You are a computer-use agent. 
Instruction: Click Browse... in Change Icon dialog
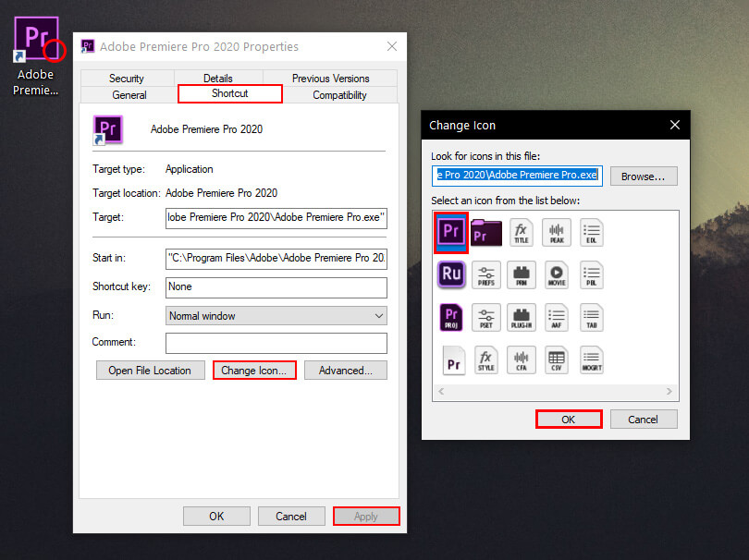click(644, 177)
